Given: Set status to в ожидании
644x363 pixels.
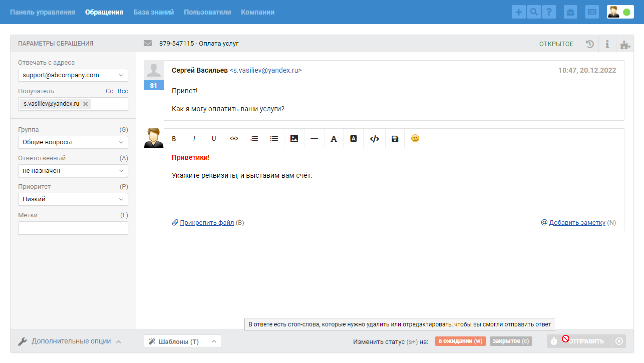Looking at the screenshot, I should point(460,341).
